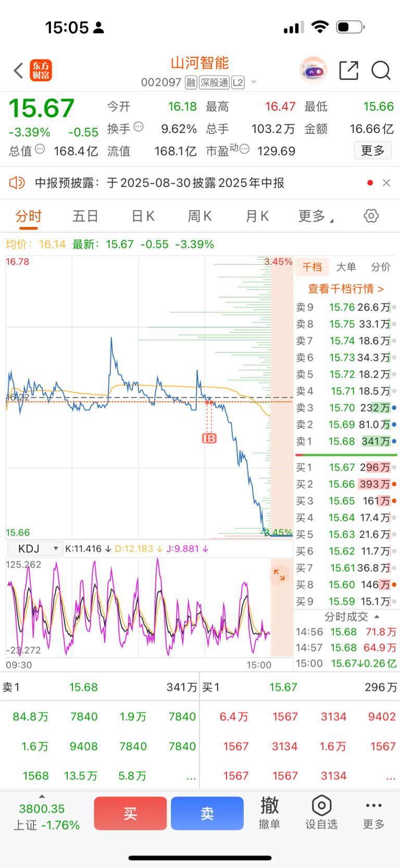Image resolution: width=400 pixels, height=868 pixels.
Task: Open the 中报预披露 announcement text
Action: pyautogui.click(x=159, y=183)
